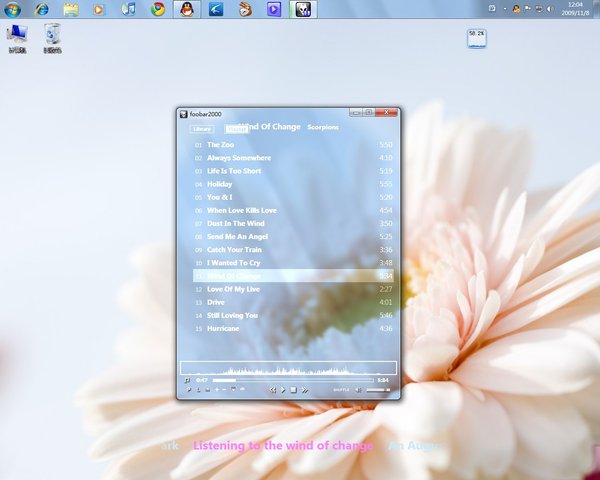Launch Google Chrome from taskbar
The height and width of the screenshot is (480, 600).
[158, 9]
